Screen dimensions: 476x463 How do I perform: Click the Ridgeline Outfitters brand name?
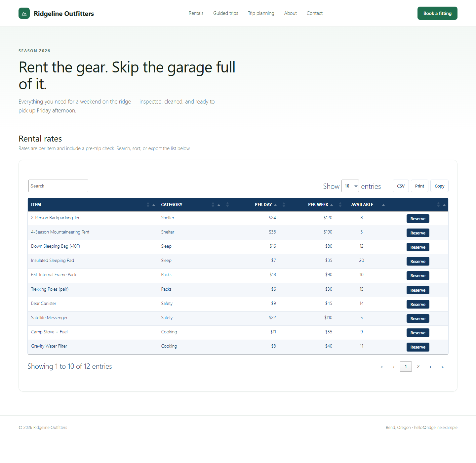(x=64, y=14)
